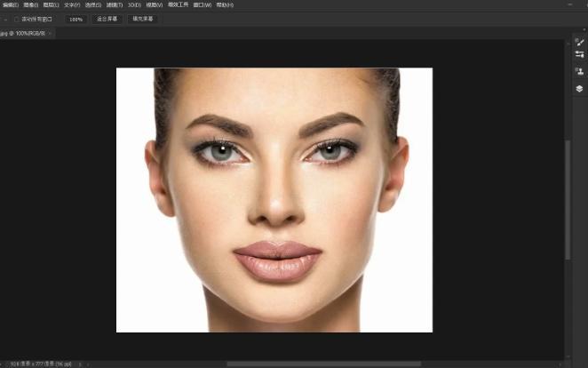
Task: Expand the collapsed panel dock arrows
Action: coord(584,30)
